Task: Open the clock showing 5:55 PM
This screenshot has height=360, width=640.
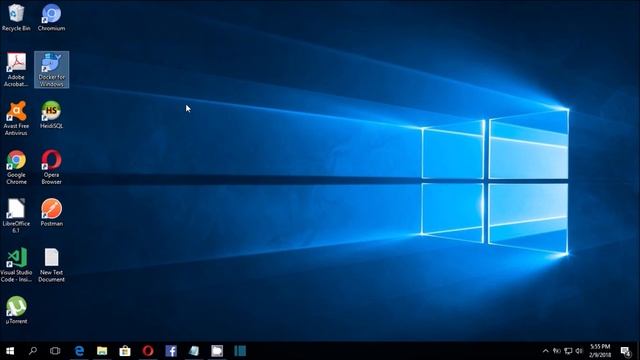Action: [600, 351]
